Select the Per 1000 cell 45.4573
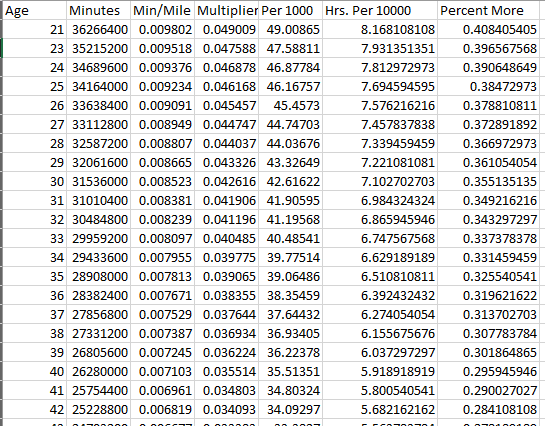This screenshot has height=426, width=545. 290,105
